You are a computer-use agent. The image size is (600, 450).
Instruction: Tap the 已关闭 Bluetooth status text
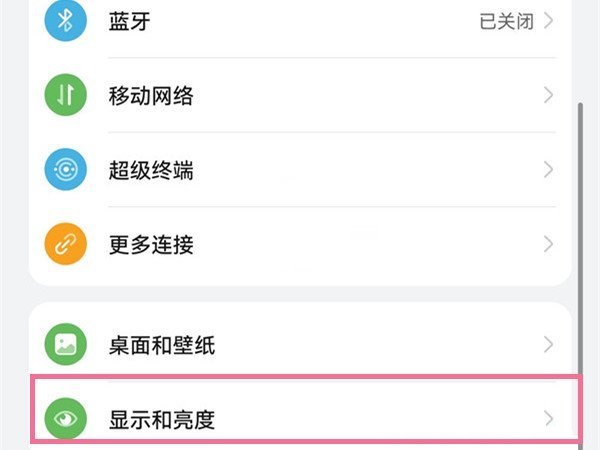506,22
